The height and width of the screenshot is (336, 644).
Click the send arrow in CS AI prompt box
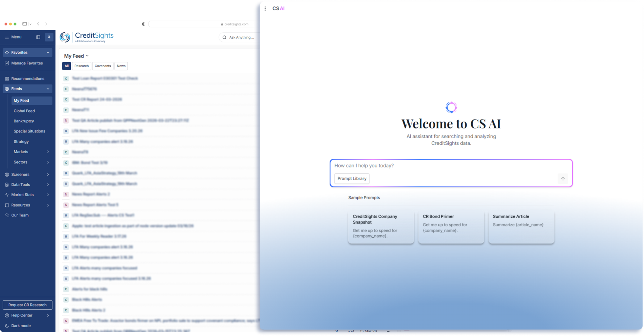563,179
